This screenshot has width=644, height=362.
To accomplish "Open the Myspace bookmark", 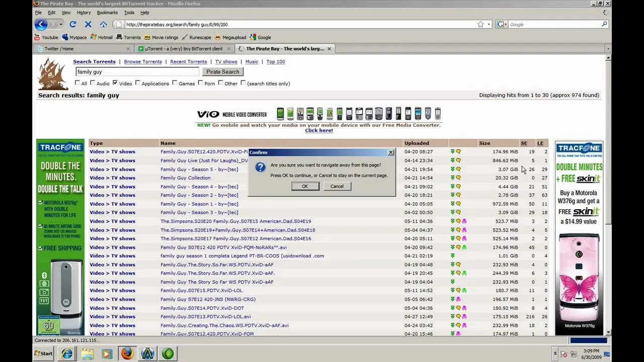I will coord(74,37).
